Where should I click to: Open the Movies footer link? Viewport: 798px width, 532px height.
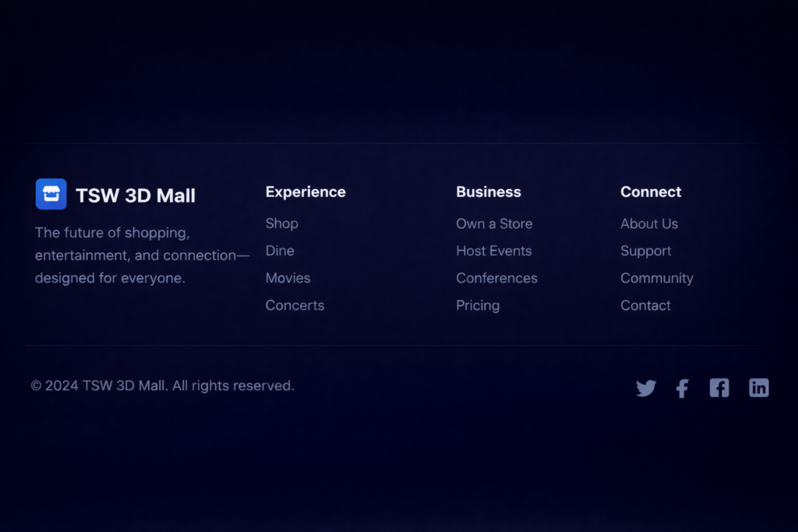[288, 278]
